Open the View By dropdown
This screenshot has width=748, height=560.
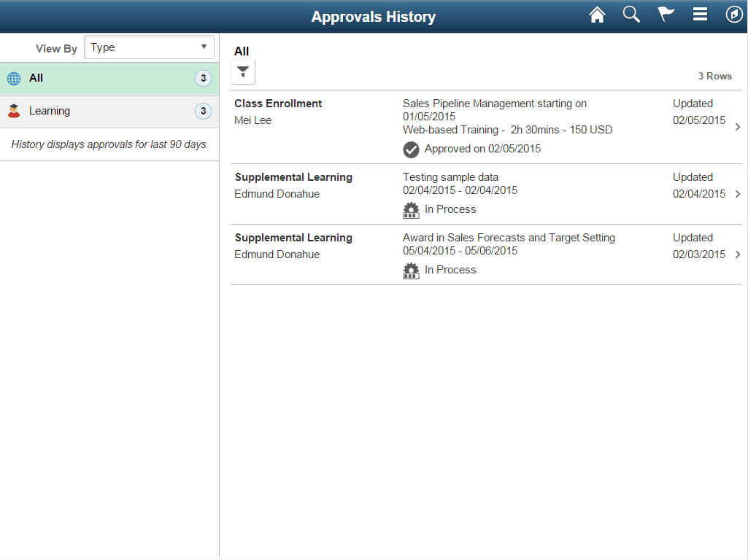(x=149, y=47)
